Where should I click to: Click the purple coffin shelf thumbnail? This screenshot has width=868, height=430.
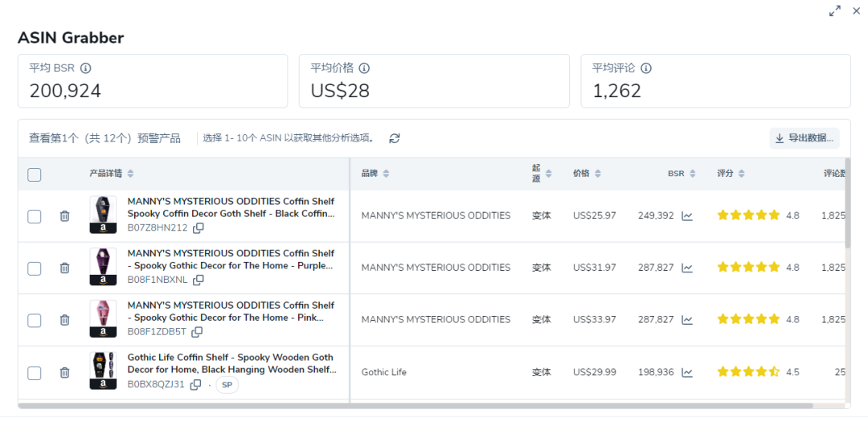click(x=103, y=267)
